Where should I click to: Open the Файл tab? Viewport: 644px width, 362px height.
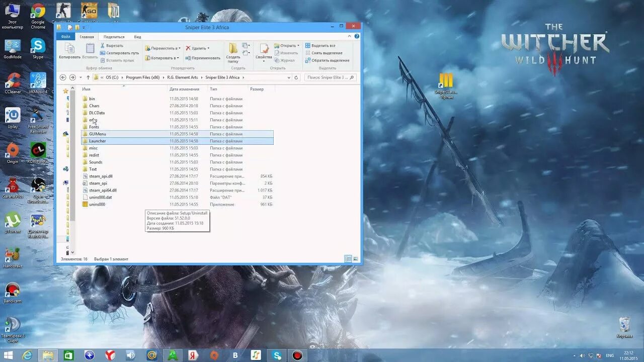click(x=65, y=37)
